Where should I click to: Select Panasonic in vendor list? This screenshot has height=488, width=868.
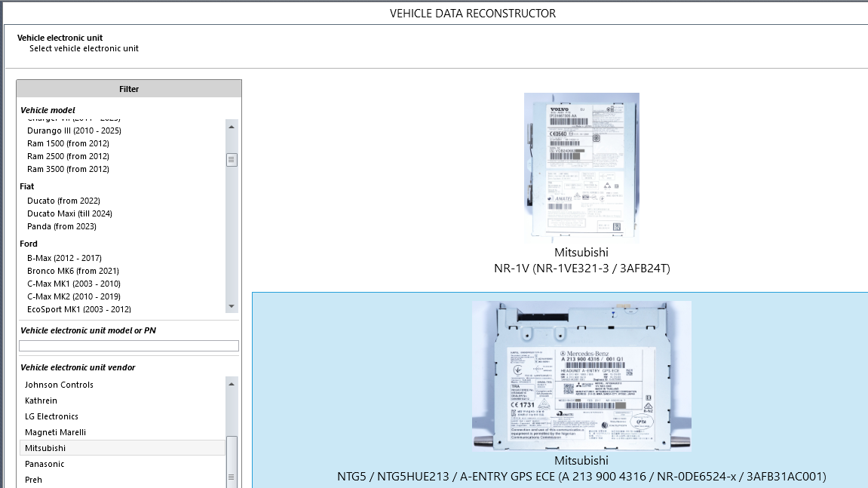(x=44, y=464)
